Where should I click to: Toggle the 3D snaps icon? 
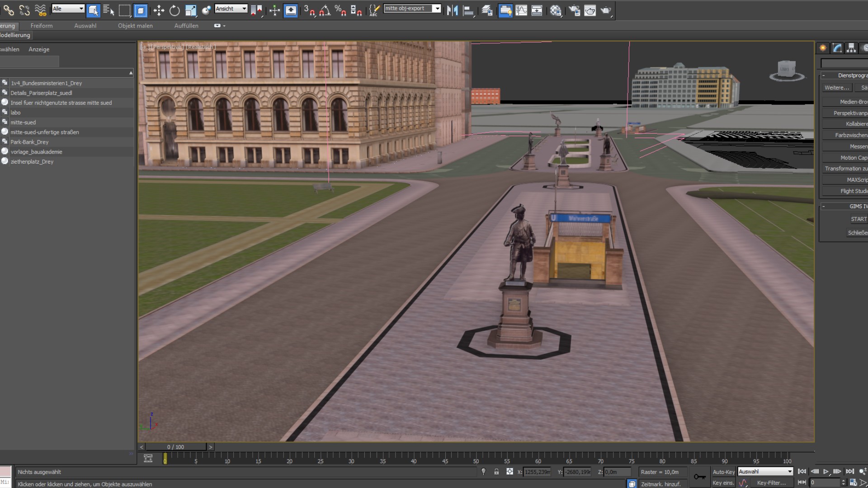coord(309,10)
